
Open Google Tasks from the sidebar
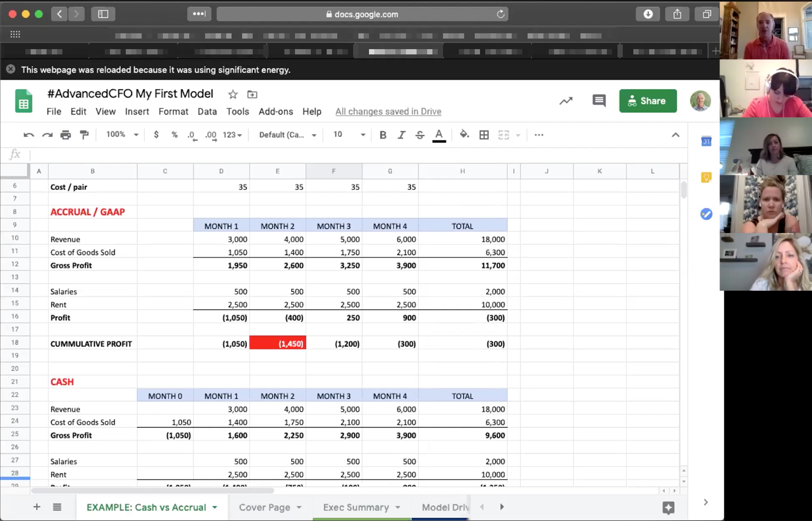tap(706, 214)
